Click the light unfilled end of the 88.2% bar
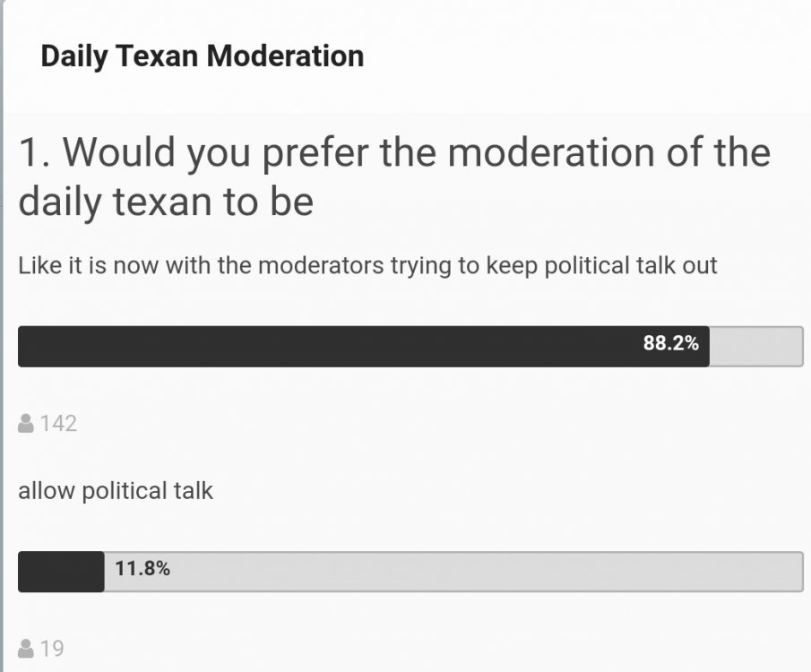811x672 pixels. (755, 347)
